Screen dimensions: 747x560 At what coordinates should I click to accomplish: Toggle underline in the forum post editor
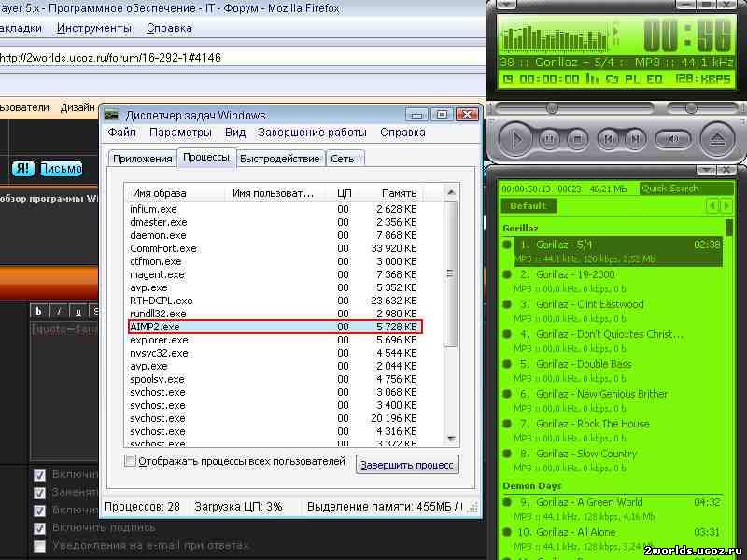[78, 312]
